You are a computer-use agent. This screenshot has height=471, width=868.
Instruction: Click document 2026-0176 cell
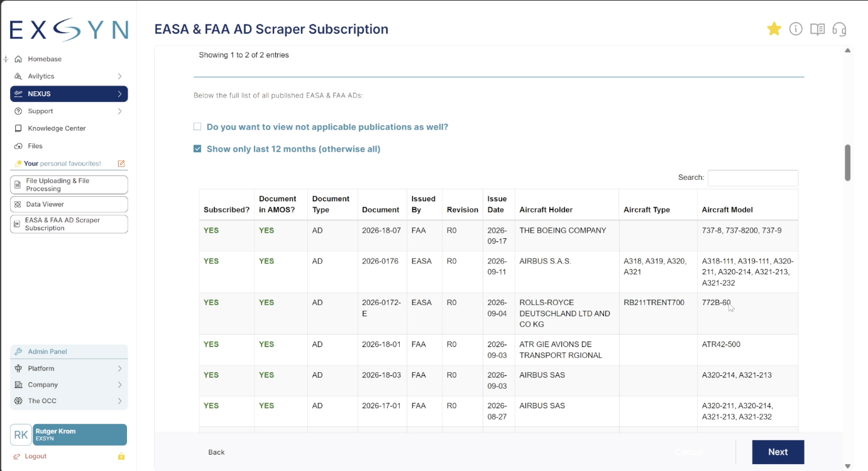(x=382, y=272)
